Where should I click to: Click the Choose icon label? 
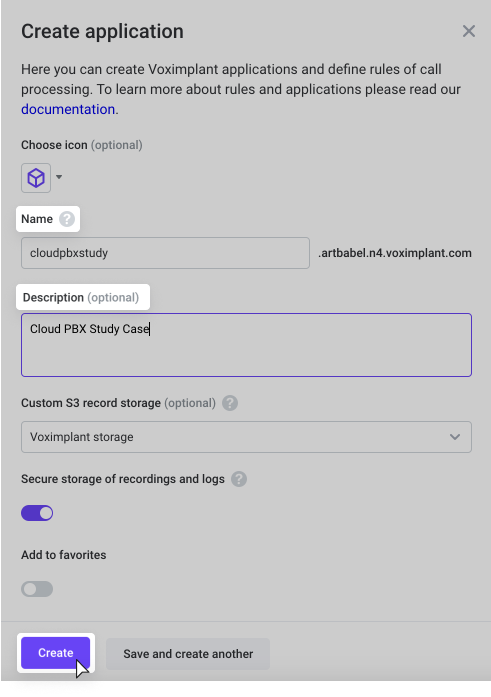[x=82, y=145]
